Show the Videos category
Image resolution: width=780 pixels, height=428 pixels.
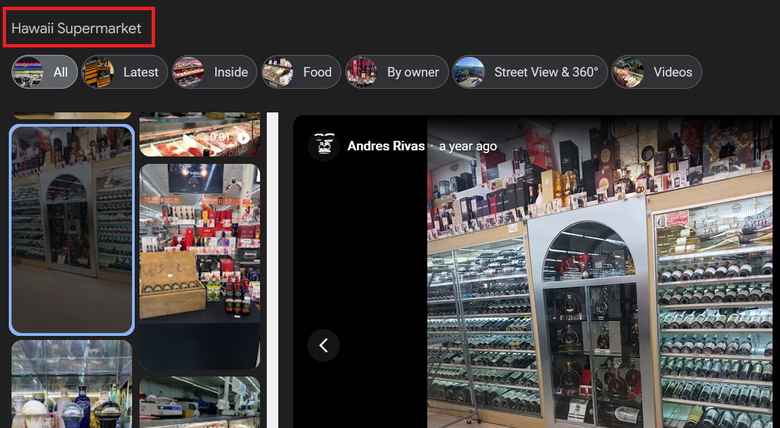657,72
